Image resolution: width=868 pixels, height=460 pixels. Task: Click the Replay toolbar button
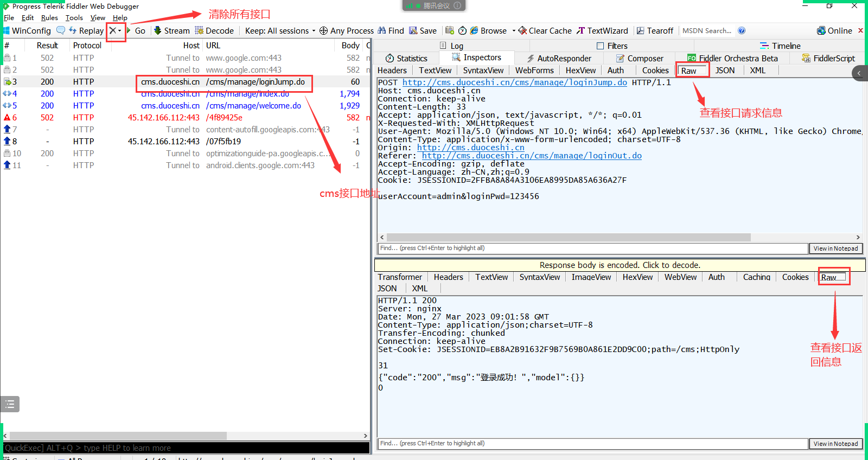click(x=86, y=31)
